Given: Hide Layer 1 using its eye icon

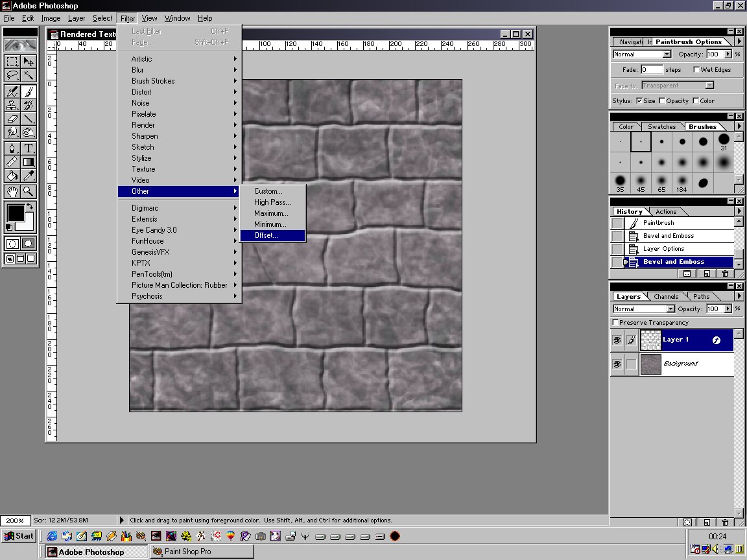Looking at the screenshot, I should (617, 340).
